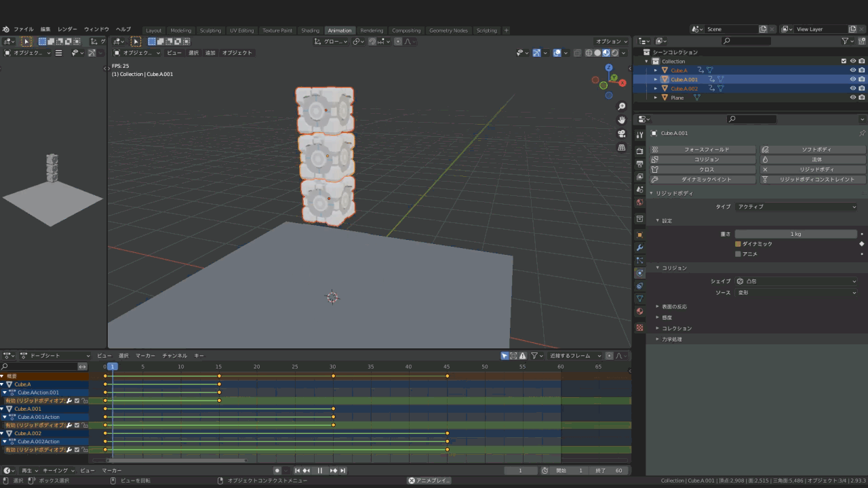Switch to the Shading workspace tab
The height and width of the screenshot is (488, 868).
pyautogui.click(x=310, y=30)
